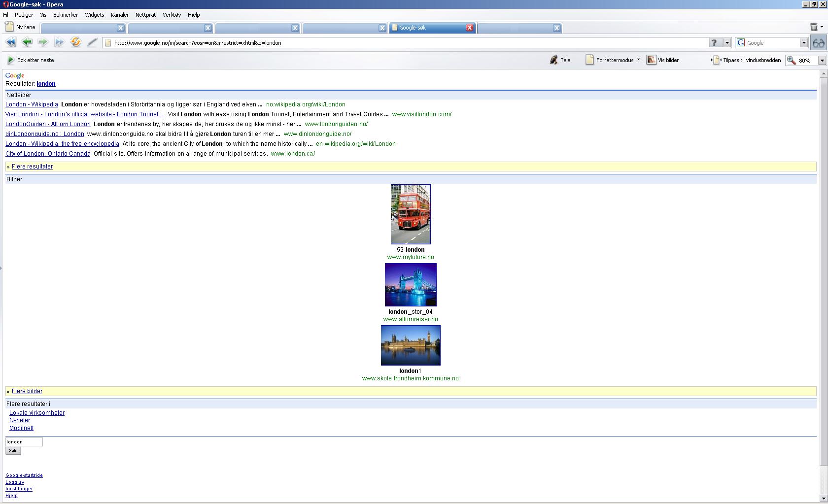Screen dimensions: 828x504
Task: Open the Bokmerker menu
Action: coord(66,15)
